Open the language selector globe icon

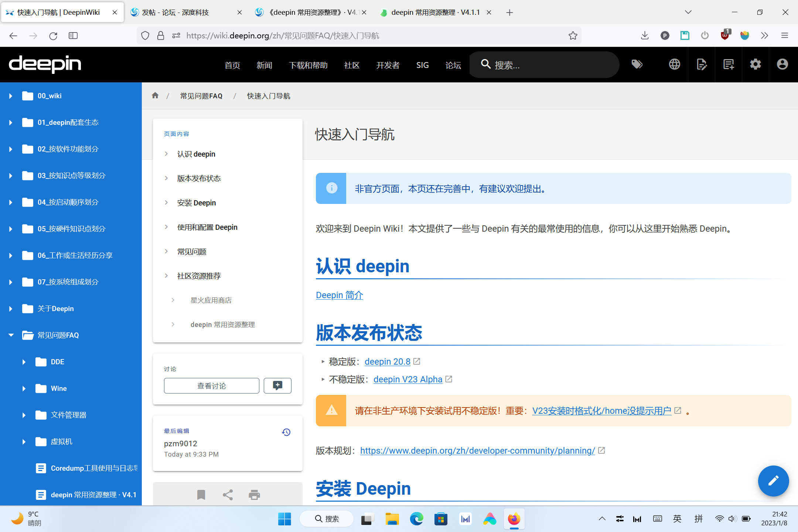tap(674, 64)
